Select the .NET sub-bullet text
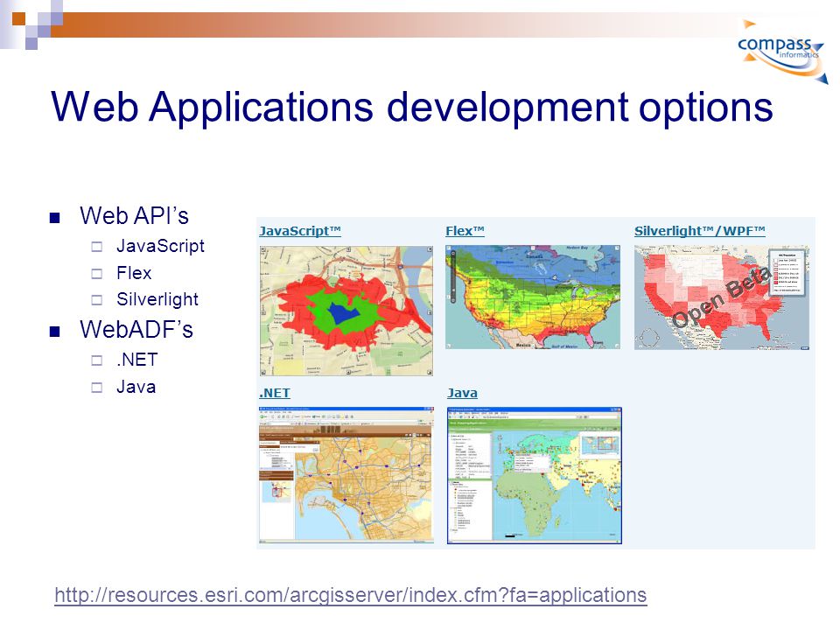840x630 pixels. 136,360
